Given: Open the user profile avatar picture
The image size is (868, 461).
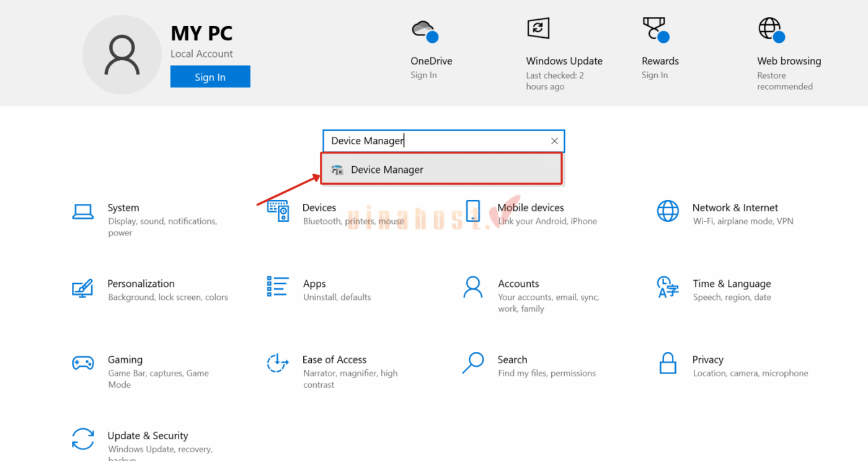Looking at the screenshot, I should 122,55.
